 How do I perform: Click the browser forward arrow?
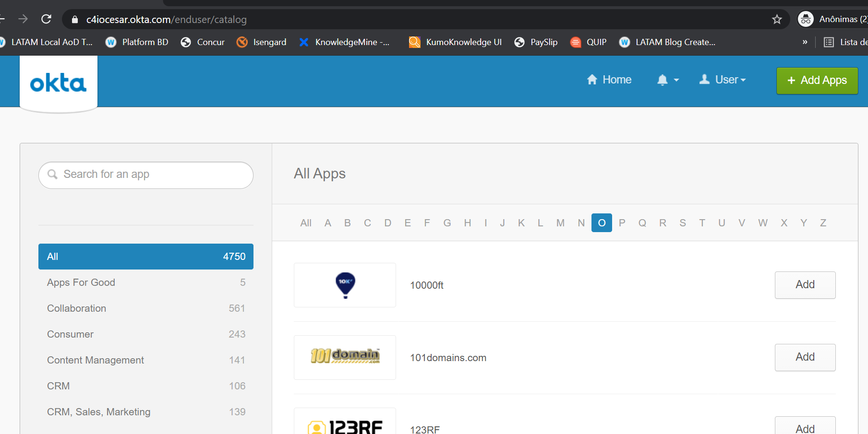[23, 19]
